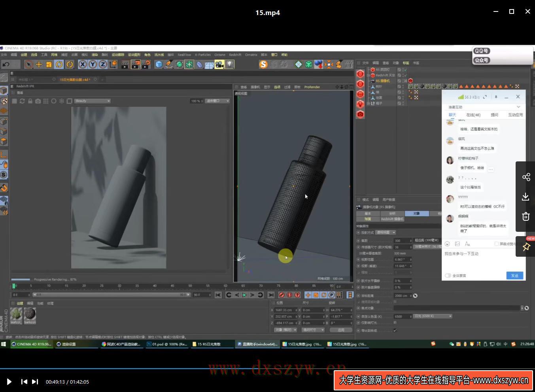Toggle X axis lock
Image resolution: width=535 pixels, height=392 pixels.
pos(82,64)
